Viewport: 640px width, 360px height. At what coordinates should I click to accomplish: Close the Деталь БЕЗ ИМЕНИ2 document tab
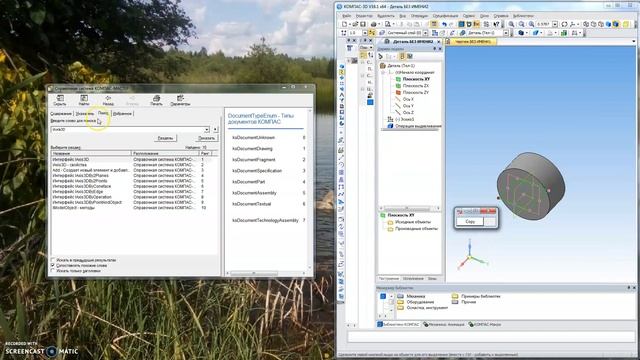(439, 42)
